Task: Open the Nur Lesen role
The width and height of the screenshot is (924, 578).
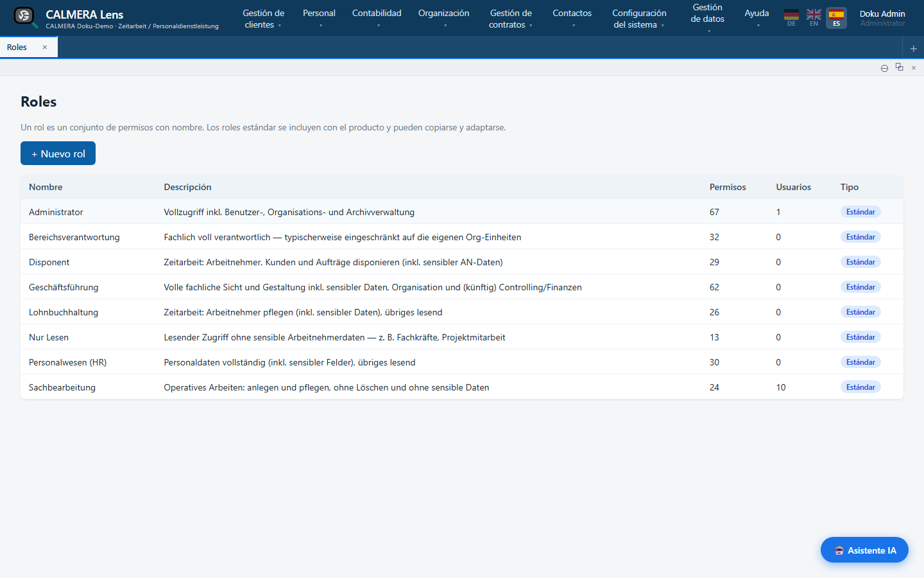Action: [x=462, y=337]
